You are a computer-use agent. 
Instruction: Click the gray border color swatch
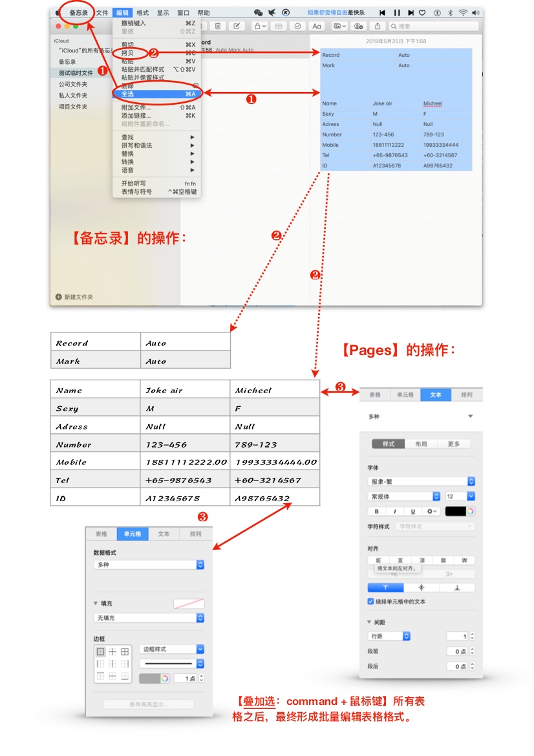click(150, 678)
